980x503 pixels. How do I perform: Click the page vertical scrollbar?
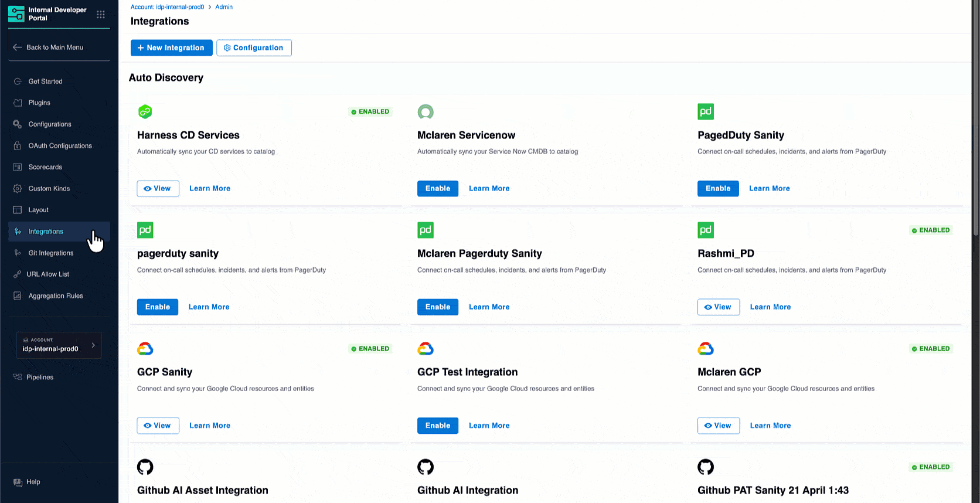click(975, 117)
